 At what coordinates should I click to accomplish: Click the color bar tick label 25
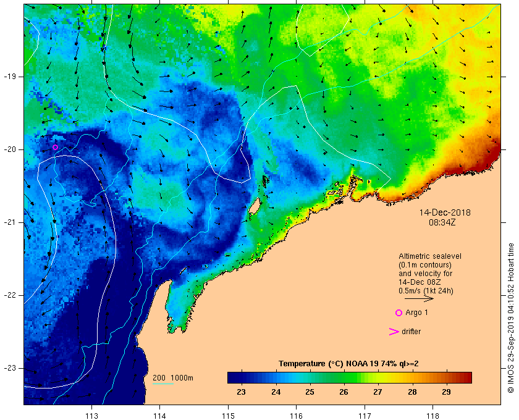point(310,392)
